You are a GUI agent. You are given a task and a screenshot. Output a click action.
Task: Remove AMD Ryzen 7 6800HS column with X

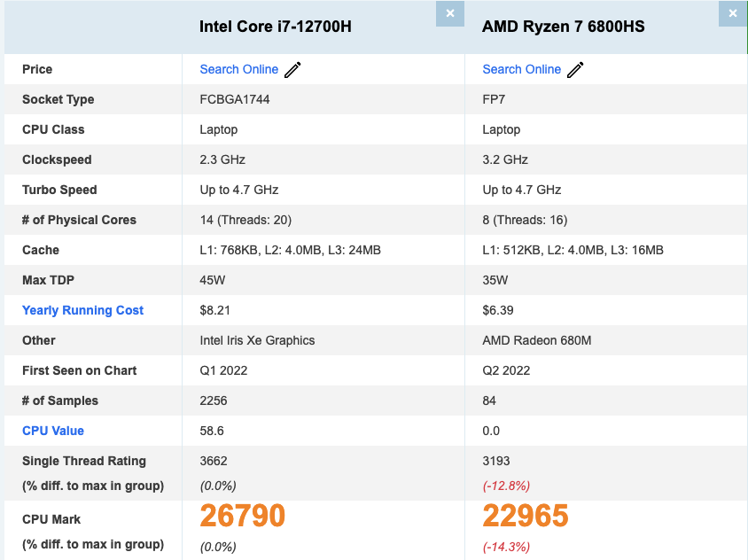tap(733, 13)
